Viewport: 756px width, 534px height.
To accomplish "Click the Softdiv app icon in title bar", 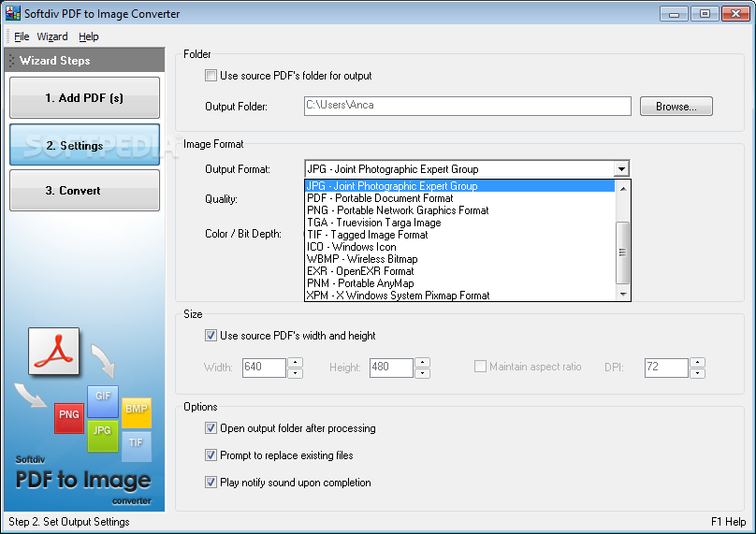I will 12,13.
